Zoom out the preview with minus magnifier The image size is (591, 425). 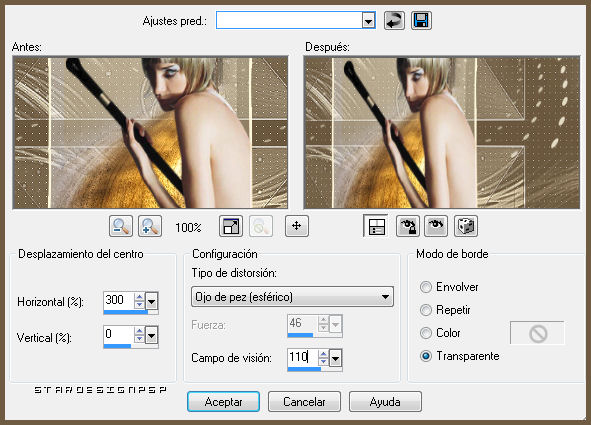tap(121, 226)
